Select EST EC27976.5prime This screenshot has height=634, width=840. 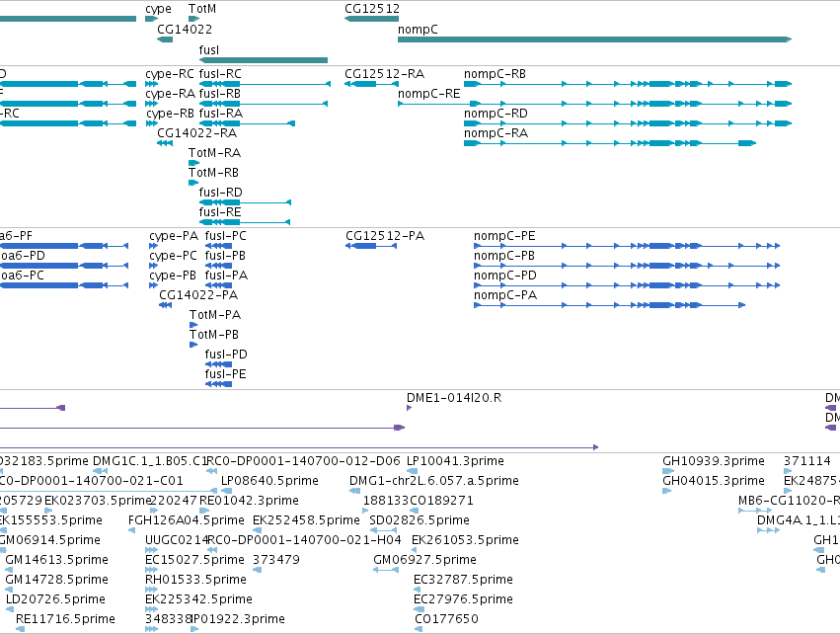(419, 610)
